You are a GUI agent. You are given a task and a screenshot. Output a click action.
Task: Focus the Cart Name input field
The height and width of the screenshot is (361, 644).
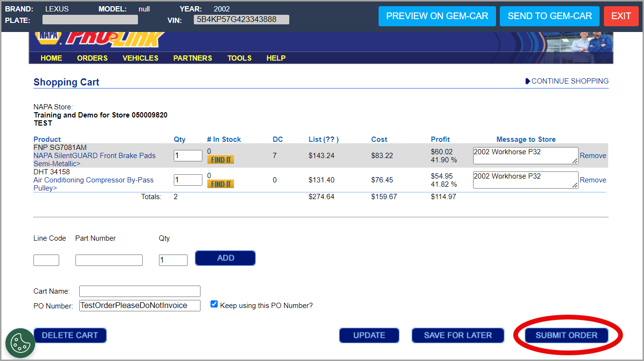point(139,291)
